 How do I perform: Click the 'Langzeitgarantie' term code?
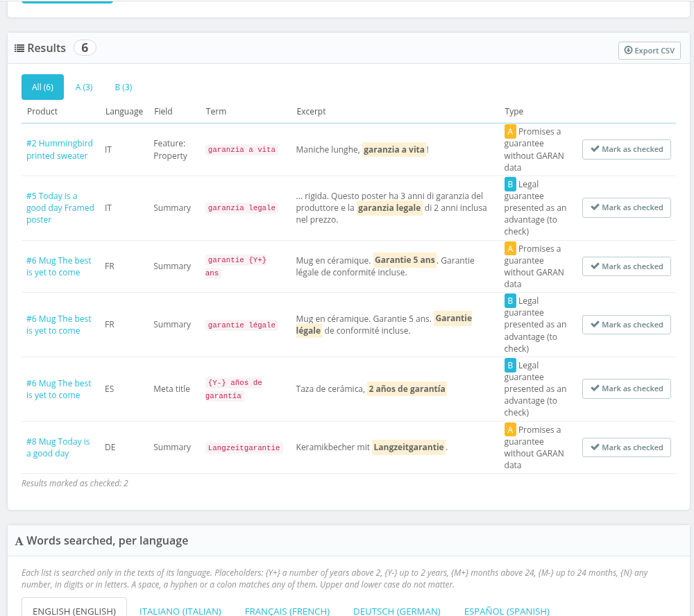click(x=244, y=447)
